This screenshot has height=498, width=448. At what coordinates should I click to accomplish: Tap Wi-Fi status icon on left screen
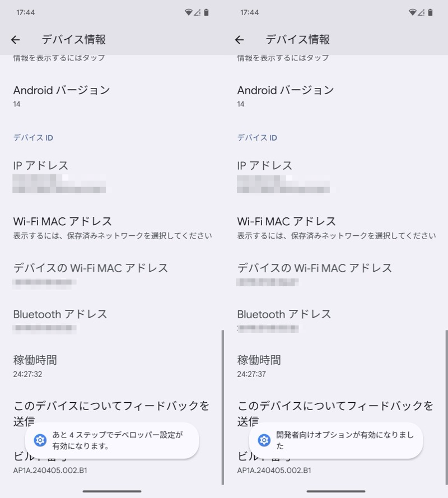[x=189, y=12]
